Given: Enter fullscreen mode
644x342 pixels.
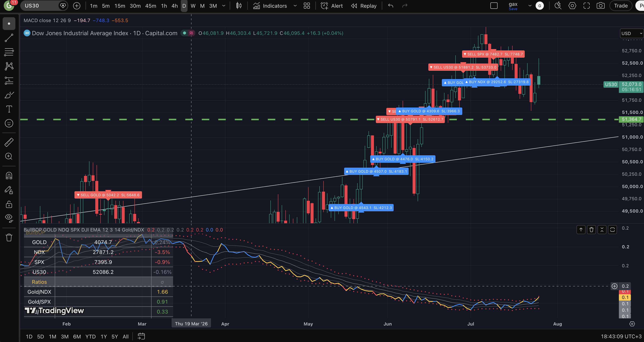Looking at the screenshot, I should coord(586,6).
